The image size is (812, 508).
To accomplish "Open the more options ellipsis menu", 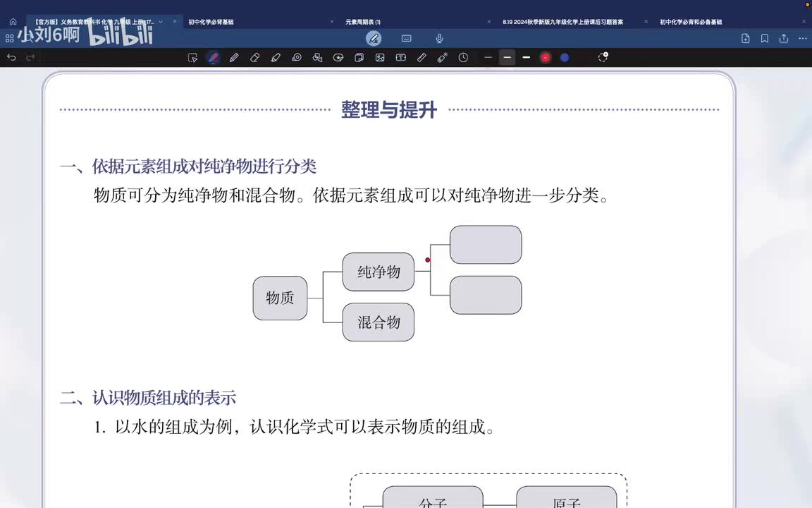I will 803,38.
